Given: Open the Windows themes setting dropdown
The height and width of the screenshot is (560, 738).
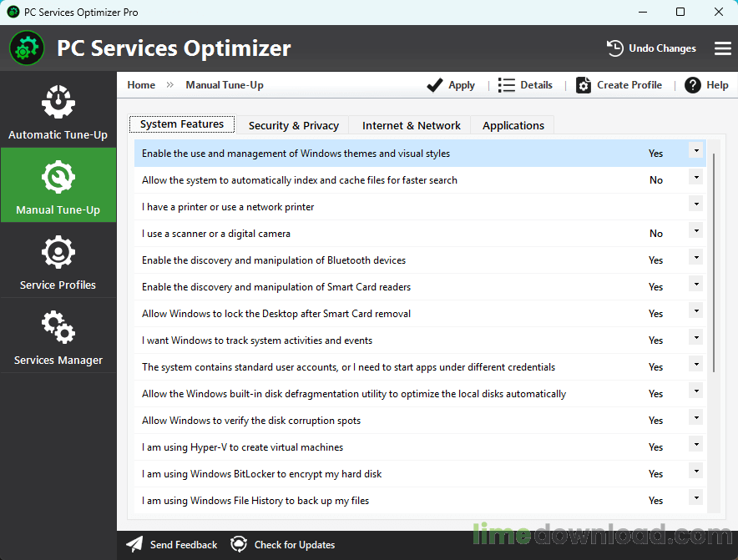Looking at the screenshot, I should pos(695,151).
